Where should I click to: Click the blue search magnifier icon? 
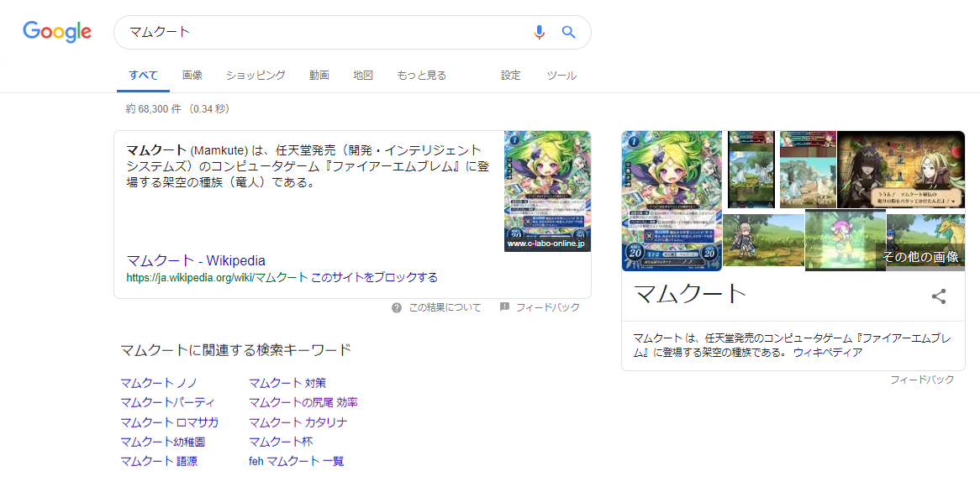[568, 32]
